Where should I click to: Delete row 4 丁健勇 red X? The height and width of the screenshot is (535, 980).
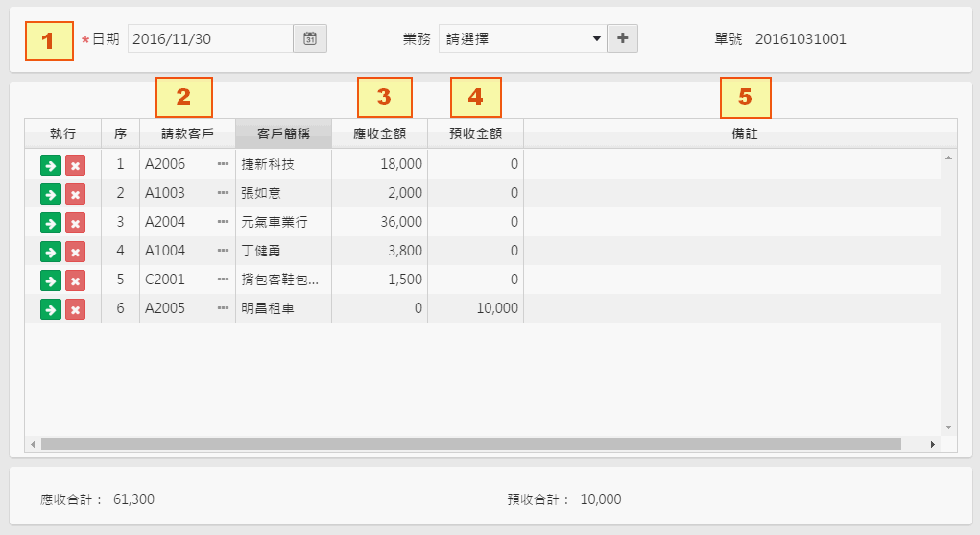75,252
